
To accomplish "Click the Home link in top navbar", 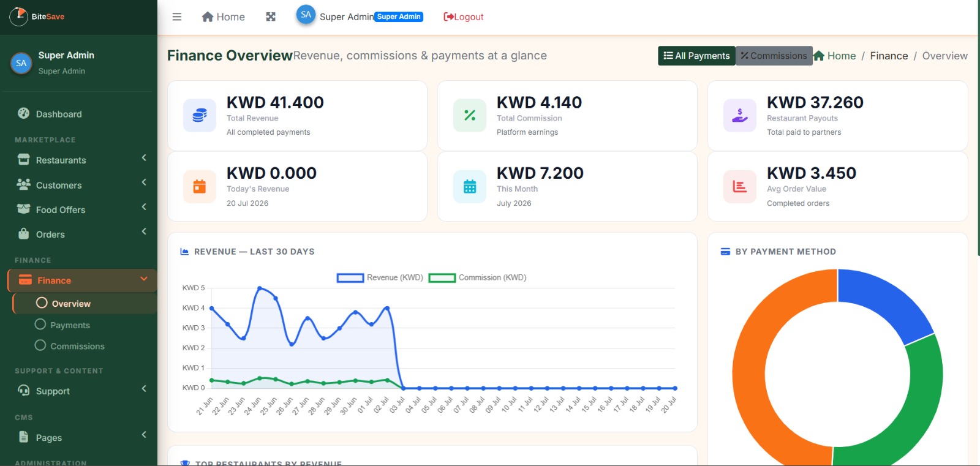I will pos(223,17).
